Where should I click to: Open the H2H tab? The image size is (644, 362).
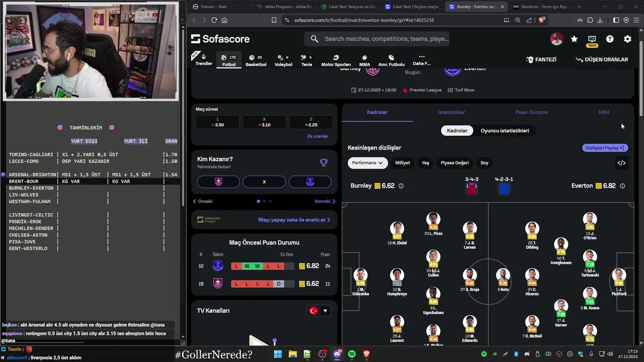pos(603,112)
